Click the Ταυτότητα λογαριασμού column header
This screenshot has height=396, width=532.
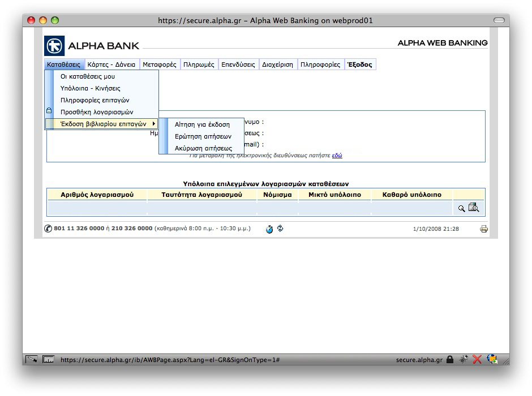click(202, 195)
